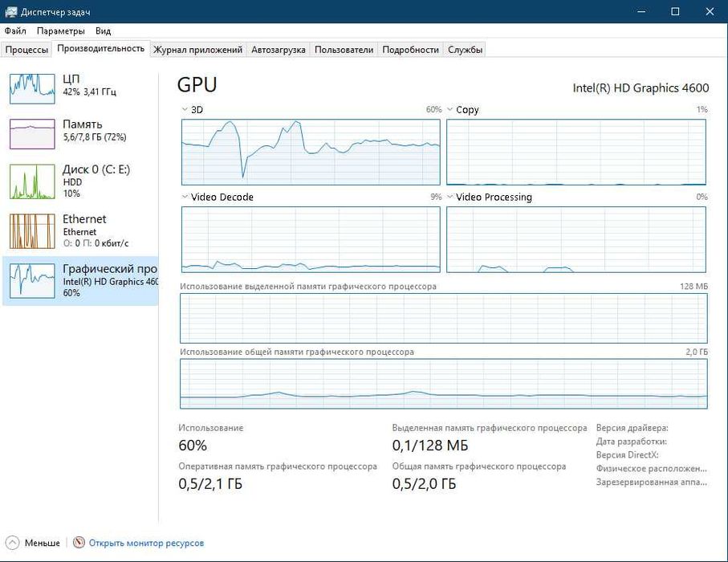Open the Video Decode engine dropdown chevron

click(x=185, y=197)
